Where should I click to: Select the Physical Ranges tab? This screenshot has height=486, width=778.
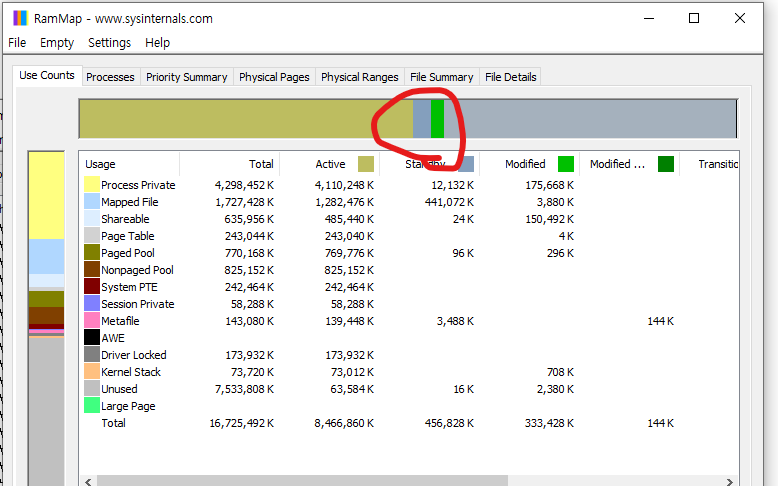click(x=359, y=77)
